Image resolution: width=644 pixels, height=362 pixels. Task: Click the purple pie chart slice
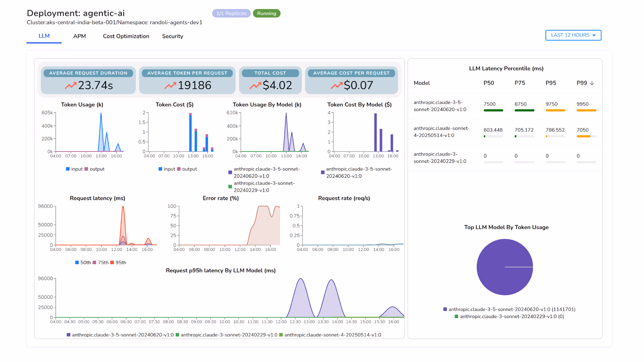(x=496, y=261)
